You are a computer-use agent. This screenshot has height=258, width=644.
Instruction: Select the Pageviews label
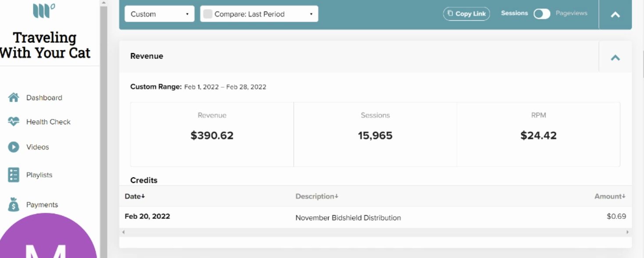point(571,13)
